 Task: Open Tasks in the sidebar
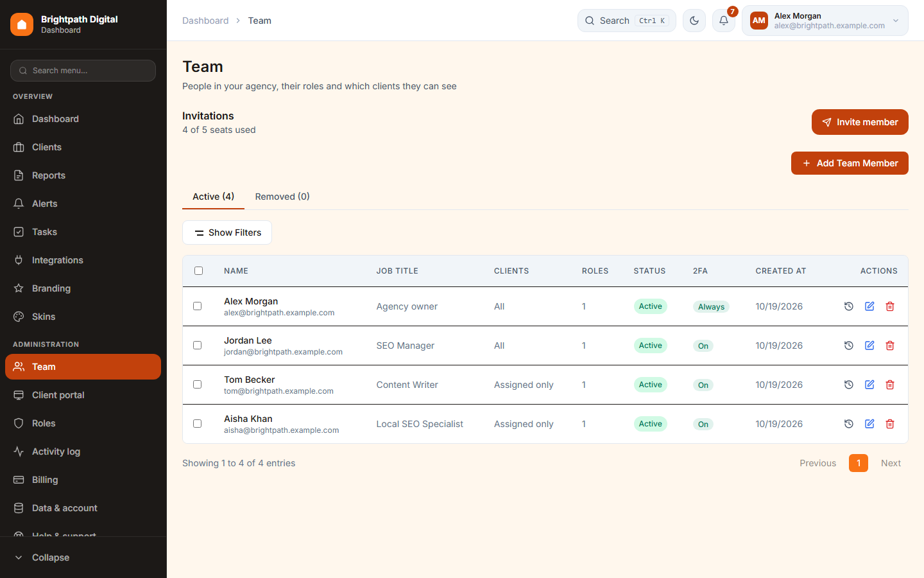click(x=83, y=232)
